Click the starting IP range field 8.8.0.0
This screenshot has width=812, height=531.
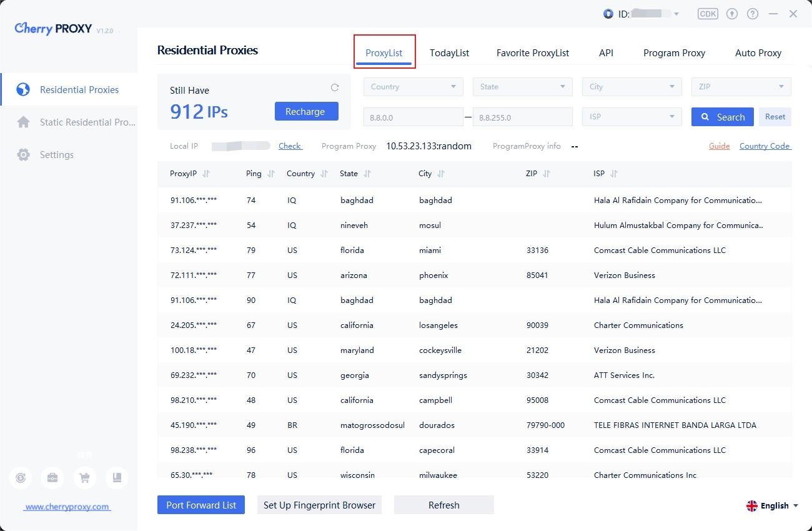[413, 117]
